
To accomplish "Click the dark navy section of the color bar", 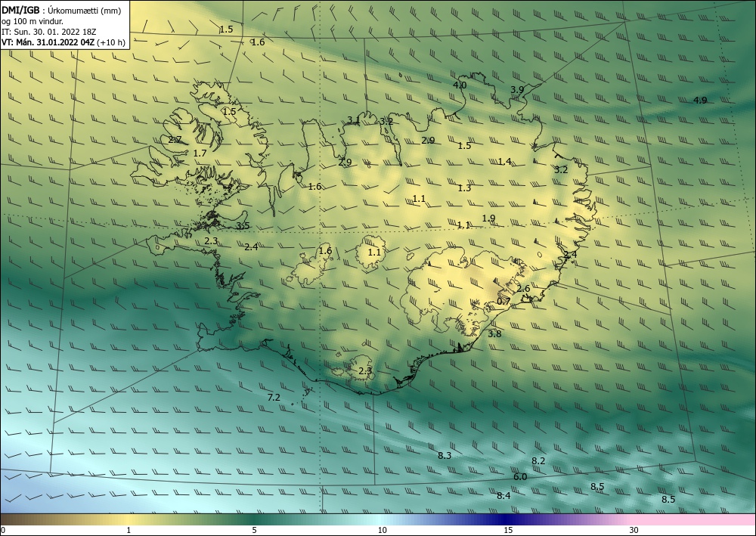I will [507, 519].
